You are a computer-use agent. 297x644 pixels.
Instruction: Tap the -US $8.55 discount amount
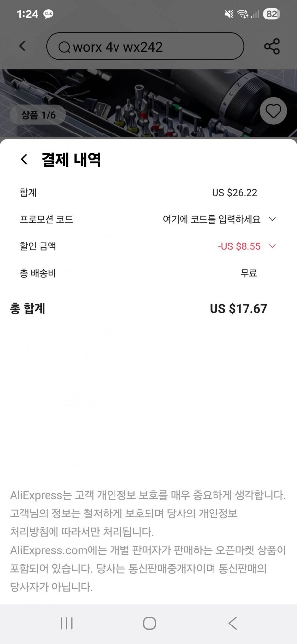tap(239, 246)
